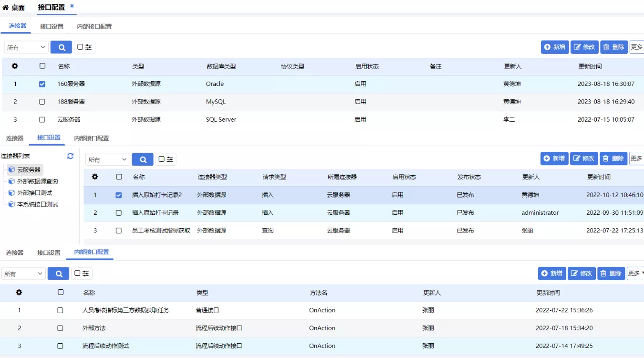
Task: Click the 李二 updater cell
Action: 509,119
